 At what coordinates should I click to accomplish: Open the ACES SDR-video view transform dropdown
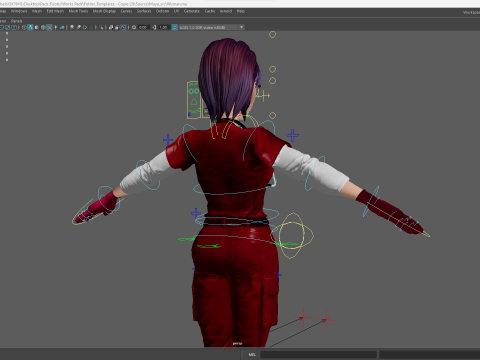pos(212,27)
